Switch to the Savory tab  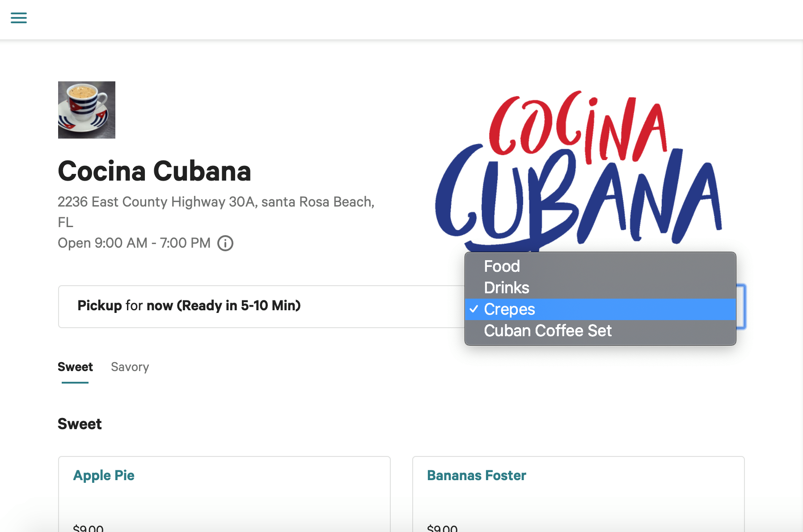pyautogui.click(x=130, y=367)
